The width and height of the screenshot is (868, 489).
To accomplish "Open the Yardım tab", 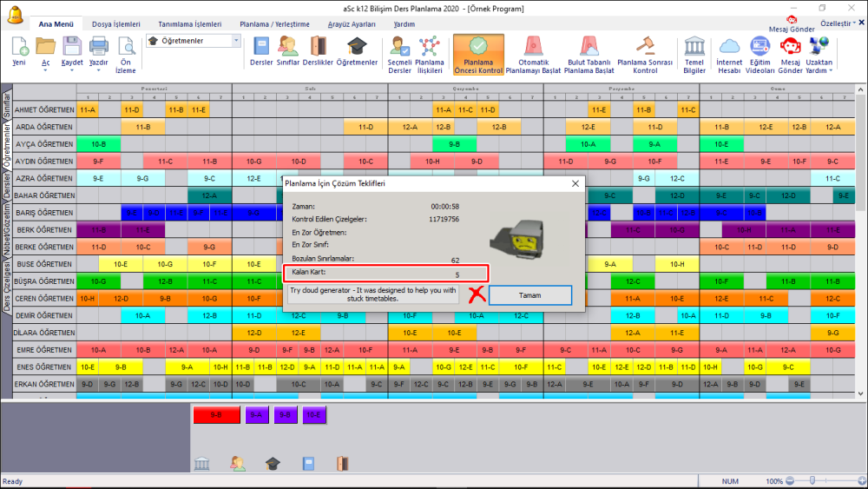I will tap(404, 24).
